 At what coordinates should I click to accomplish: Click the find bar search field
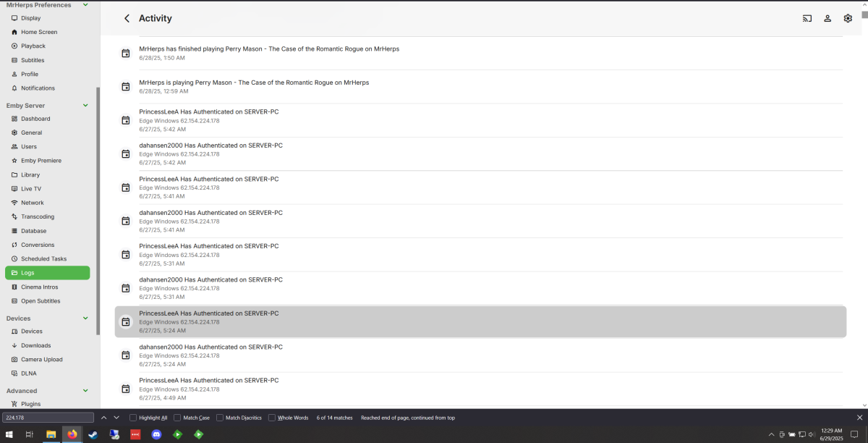pos(48,418)
